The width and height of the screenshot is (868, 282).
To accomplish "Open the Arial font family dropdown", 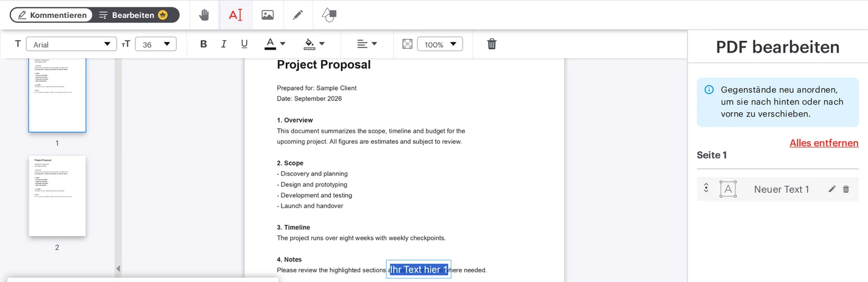I will pyautogui.click(x=71, y=44).
